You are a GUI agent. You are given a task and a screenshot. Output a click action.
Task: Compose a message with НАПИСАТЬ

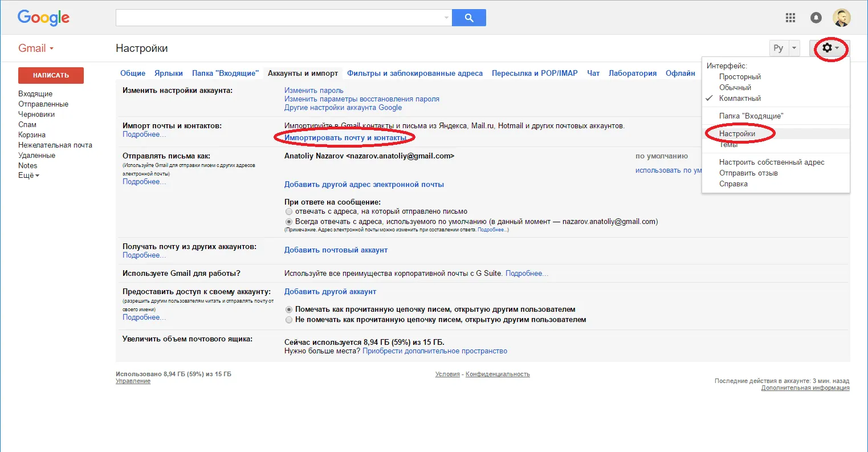pyautogui.click(x=51, y=75)
